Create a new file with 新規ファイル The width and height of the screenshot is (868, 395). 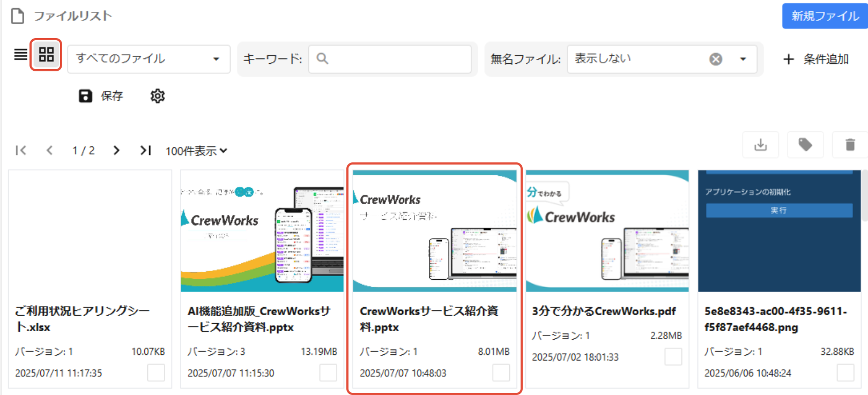pos(825,16)
